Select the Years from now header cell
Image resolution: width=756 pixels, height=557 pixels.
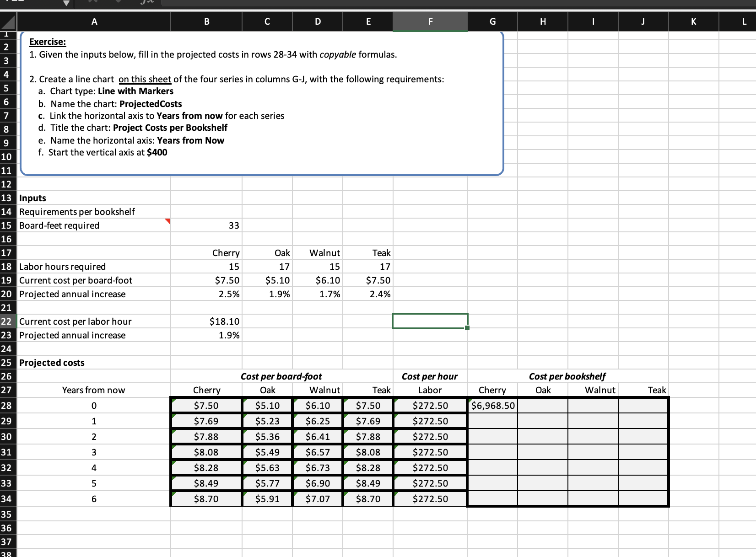coord(93,390)
